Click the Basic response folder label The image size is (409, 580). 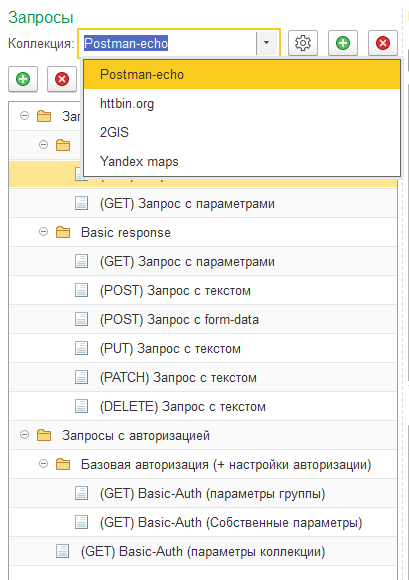coord(126,232)
